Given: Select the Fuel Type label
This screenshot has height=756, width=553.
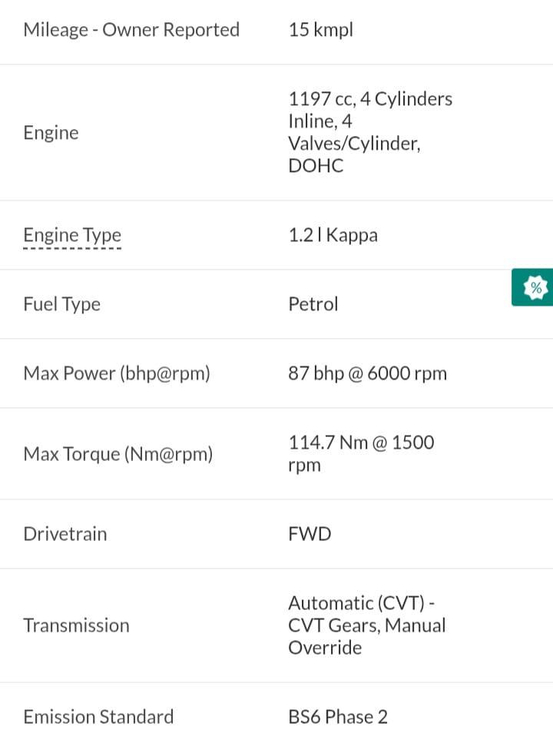Looking at the screenshot, I should pos(61,304).
